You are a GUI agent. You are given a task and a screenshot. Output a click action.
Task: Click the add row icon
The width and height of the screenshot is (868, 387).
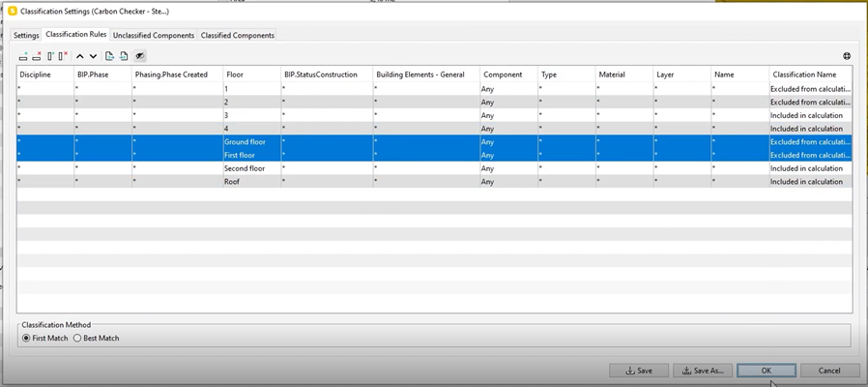click(23, 56)
